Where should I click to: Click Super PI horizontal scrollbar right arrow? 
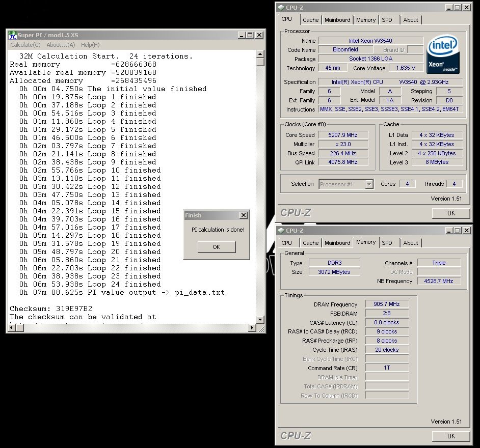[252, 327]
